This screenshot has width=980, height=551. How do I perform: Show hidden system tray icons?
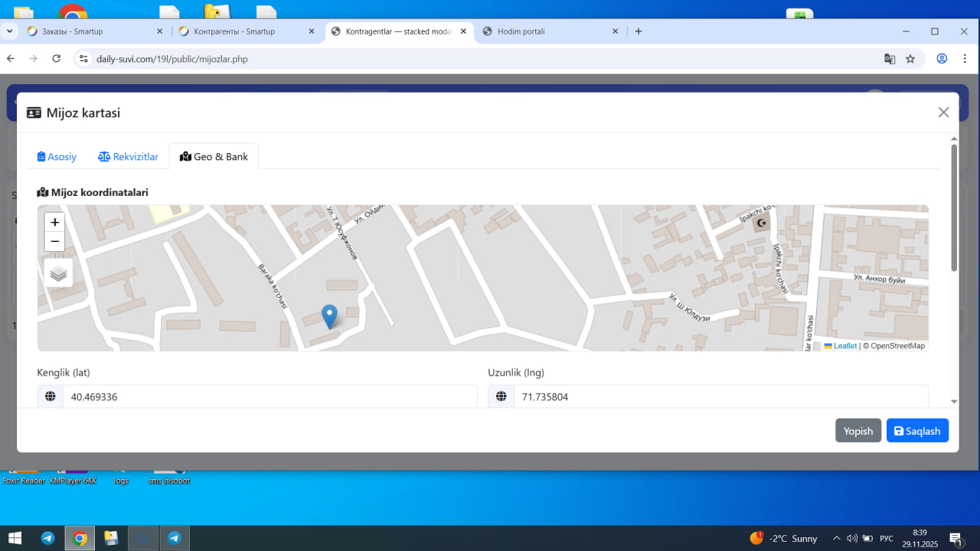pos(836,538)
